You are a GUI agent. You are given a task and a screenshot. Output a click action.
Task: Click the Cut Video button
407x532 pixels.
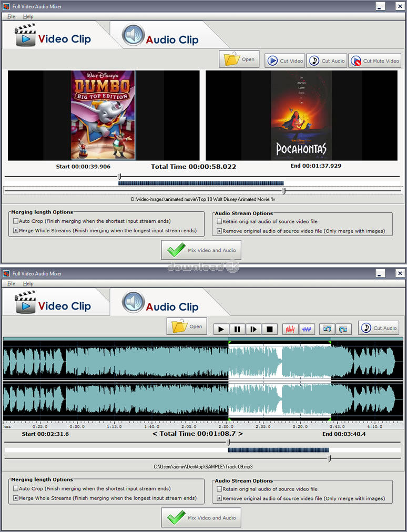tap(284, 60)
